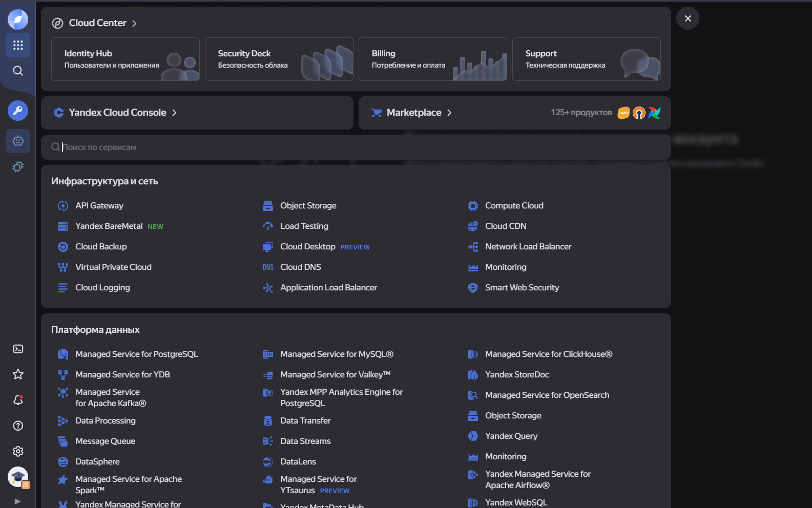Expand Cloud Center chevron

pos(134,24)
